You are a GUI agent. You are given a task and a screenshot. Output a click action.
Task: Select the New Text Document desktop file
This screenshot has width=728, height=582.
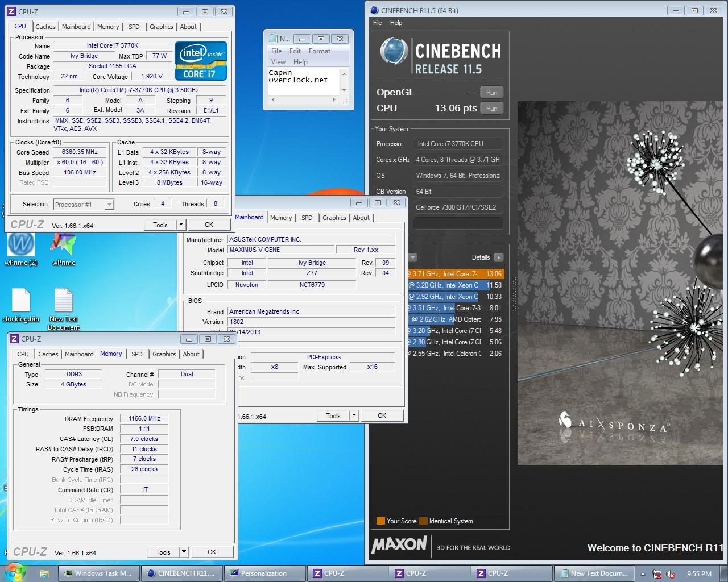(x=64, y=309)
